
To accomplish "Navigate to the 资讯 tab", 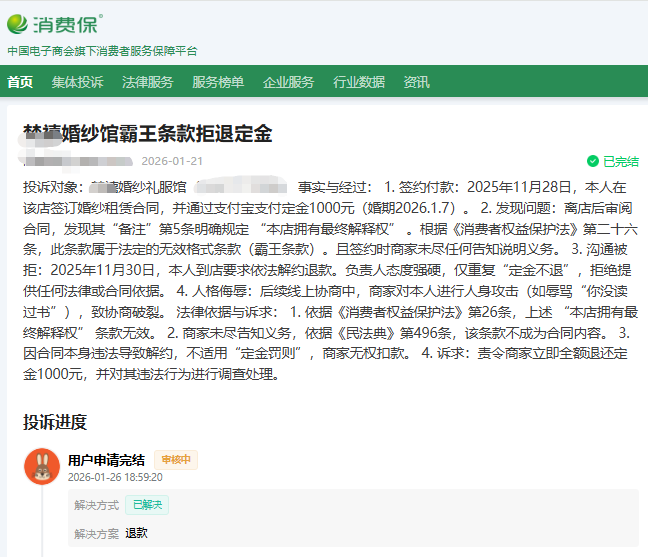I will coord(416,82).
